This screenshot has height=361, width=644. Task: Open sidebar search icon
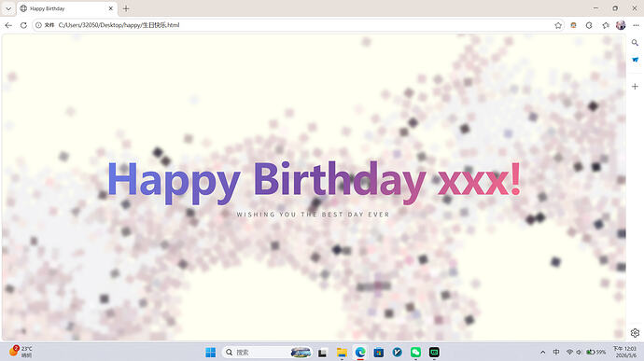click(635, 43)
